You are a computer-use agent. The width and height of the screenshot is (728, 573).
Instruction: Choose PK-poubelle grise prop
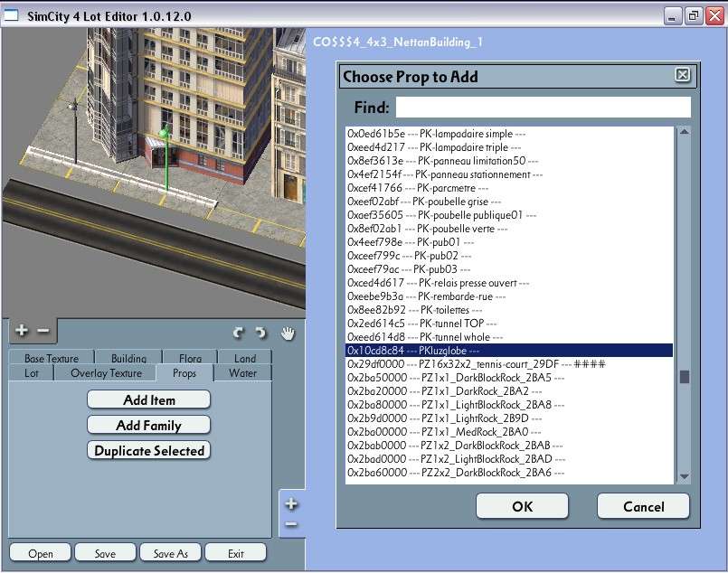coord(509,202)
